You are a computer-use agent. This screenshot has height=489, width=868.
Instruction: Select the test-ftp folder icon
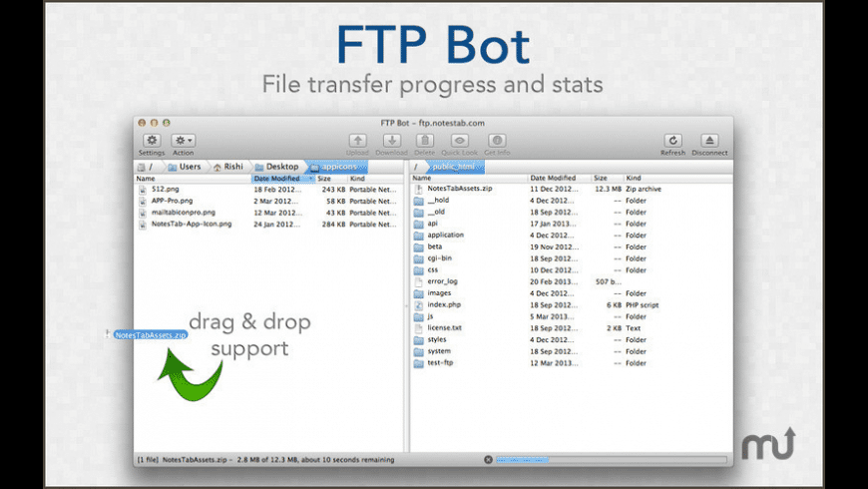click(x=418, y=363)
